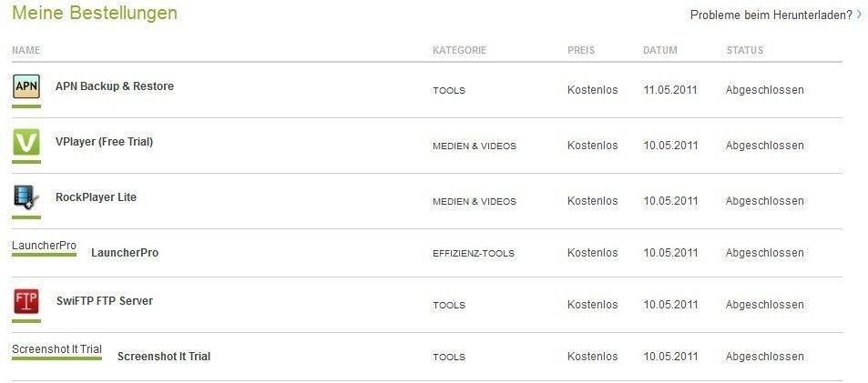Viewport: 868px width, 383px height.
Task: Click the arrow beside Probleme beim Herunterladen
Action: pyautogui.click(x=859, y=15)
